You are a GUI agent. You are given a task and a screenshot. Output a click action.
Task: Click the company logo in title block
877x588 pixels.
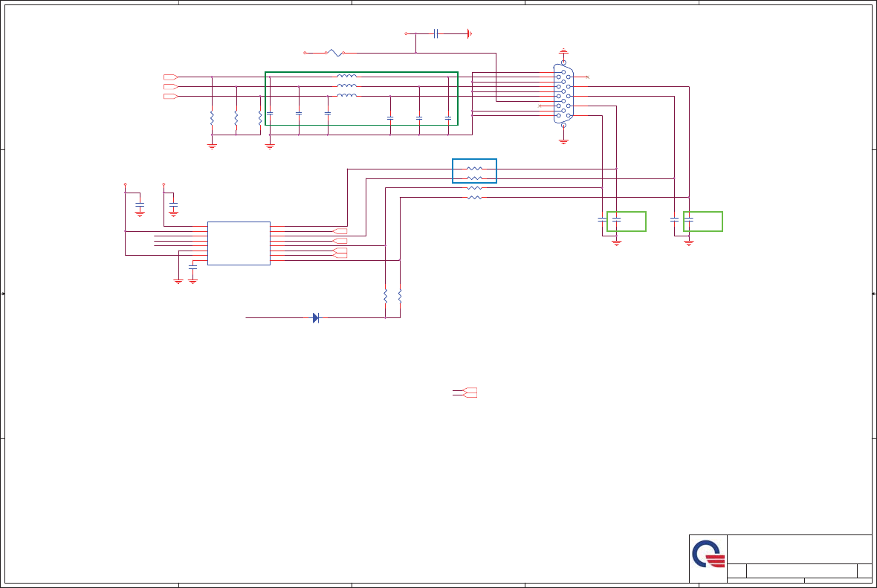point(708,554)
